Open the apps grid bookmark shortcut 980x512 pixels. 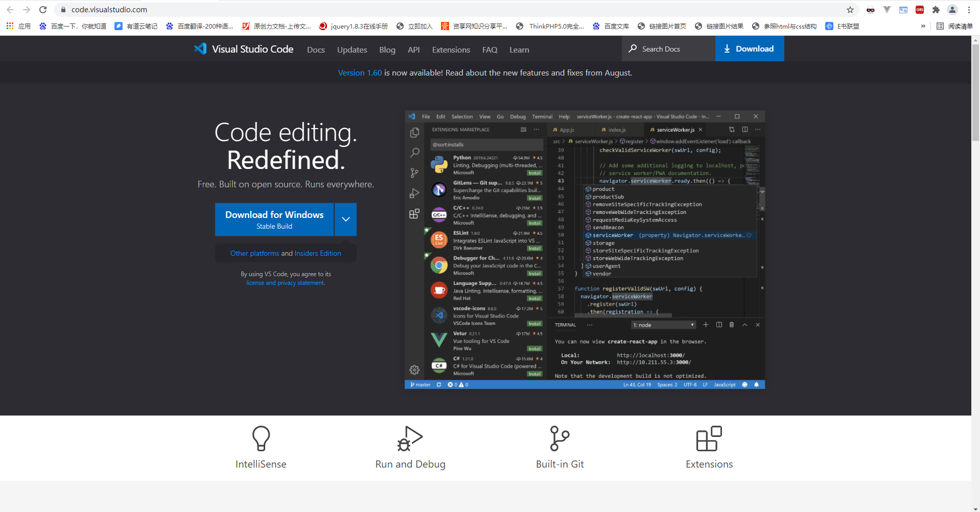point(18,26)
